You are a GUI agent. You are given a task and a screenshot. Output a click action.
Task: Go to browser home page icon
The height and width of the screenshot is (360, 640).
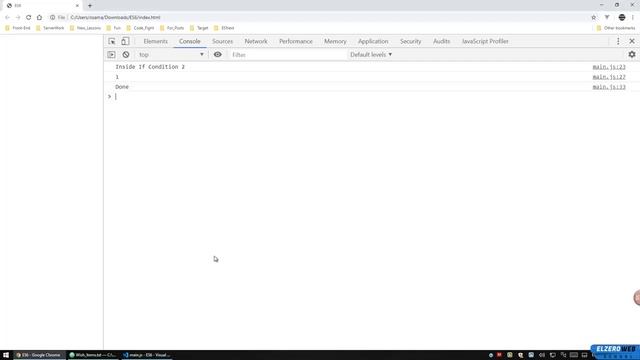click(39, 17)
